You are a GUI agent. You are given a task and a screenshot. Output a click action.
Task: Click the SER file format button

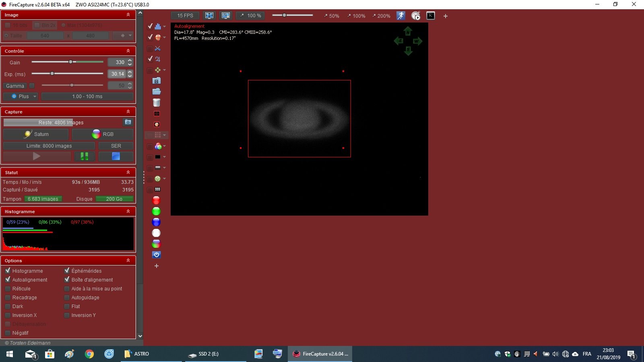pyautogui.click(x=116, y=146)
